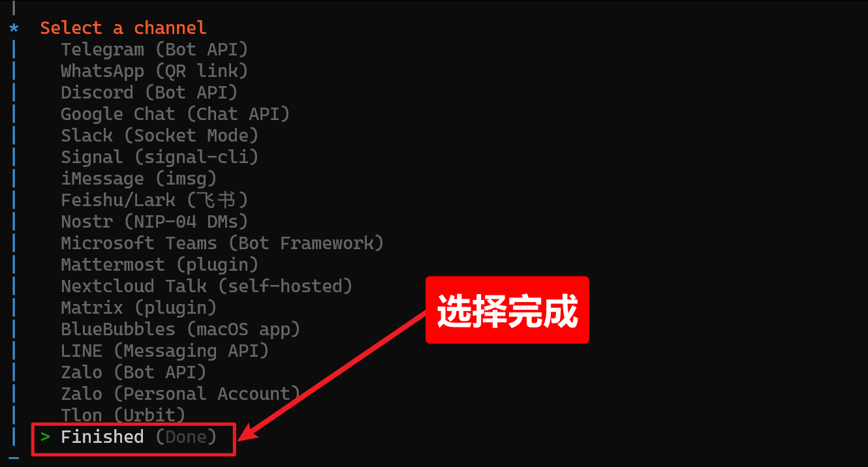868x467 pixels.
Task: Select Zalo (Personal Account) entry
Action: pyautogui.click(x=181, y=394)
